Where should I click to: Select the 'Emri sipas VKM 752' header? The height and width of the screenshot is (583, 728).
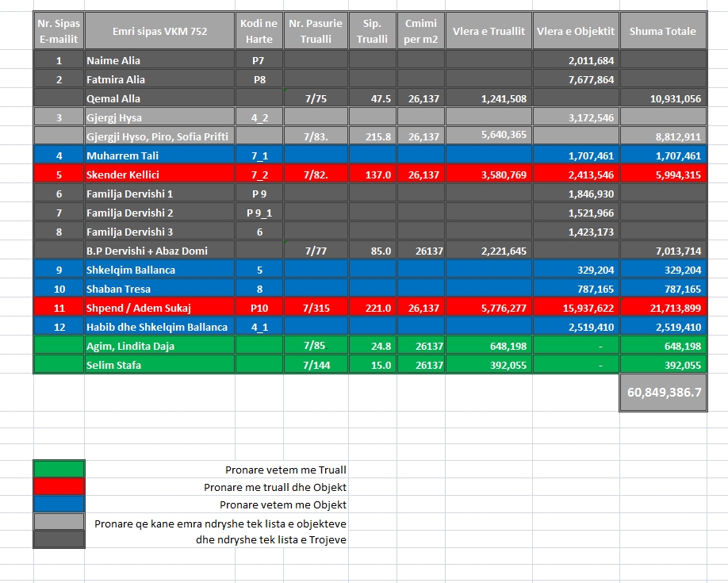pyautogui.click(x=159, y=32)
